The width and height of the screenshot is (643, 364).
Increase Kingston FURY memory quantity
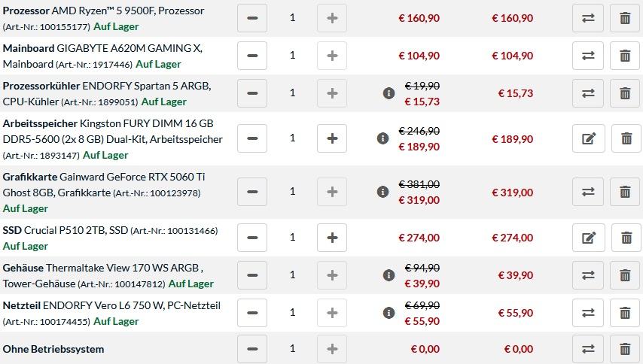click(x=332, y=138)
